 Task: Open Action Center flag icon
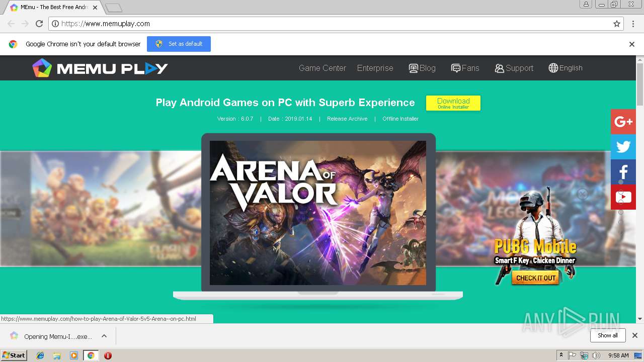(x=572, y=355)
